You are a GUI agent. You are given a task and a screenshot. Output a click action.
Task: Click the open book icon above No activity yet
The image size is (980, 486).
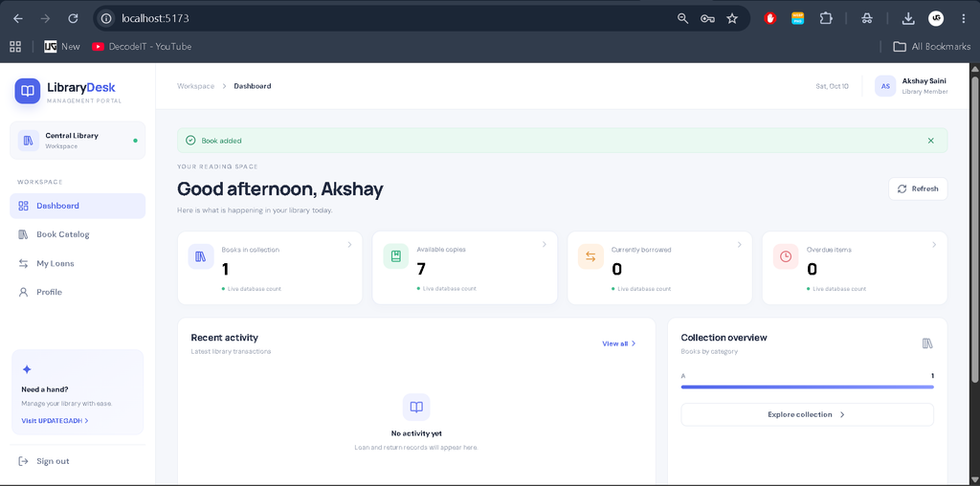click(416, 408)
